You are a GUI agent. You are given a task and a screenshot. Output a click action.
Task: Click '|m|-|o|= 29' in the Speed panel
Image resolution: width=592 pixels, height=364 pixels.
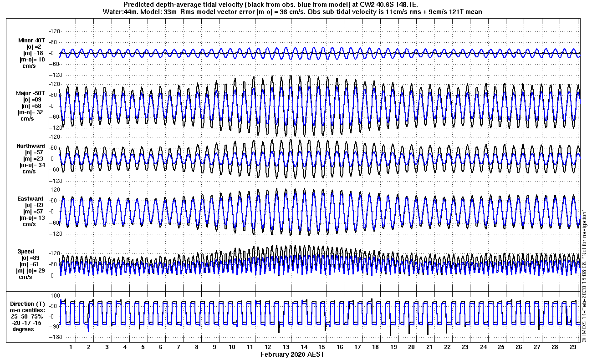pos(31,271)
